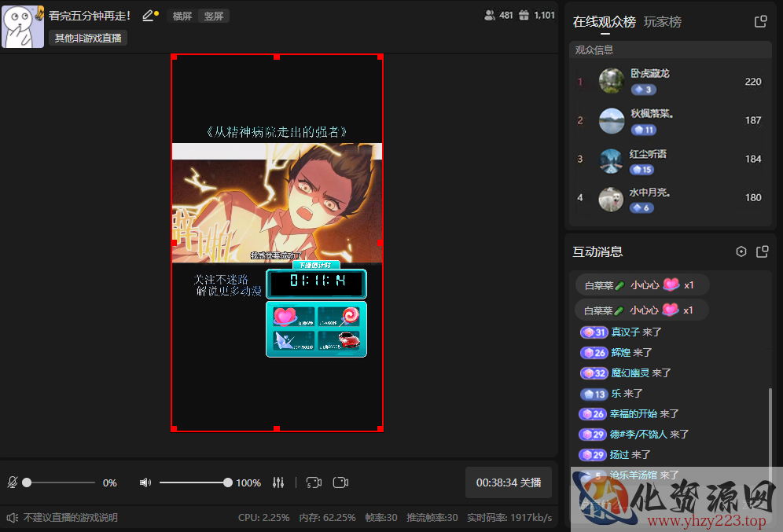Click level badge 3 under 卧虎藏龙
Screen dimensions: 783x532
[x=643, y=90]
